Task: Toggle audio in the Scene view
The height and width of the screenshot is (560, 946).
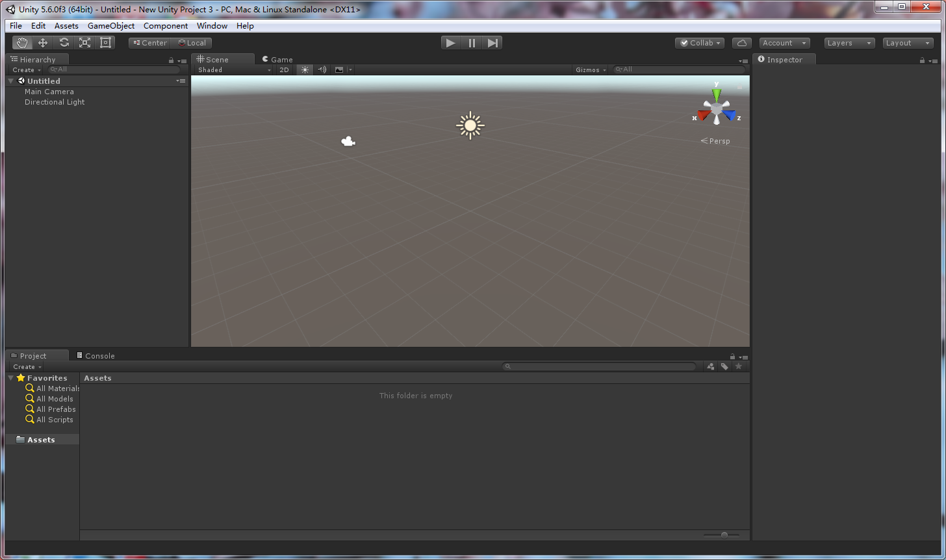Action: click(x=322, y=70)
